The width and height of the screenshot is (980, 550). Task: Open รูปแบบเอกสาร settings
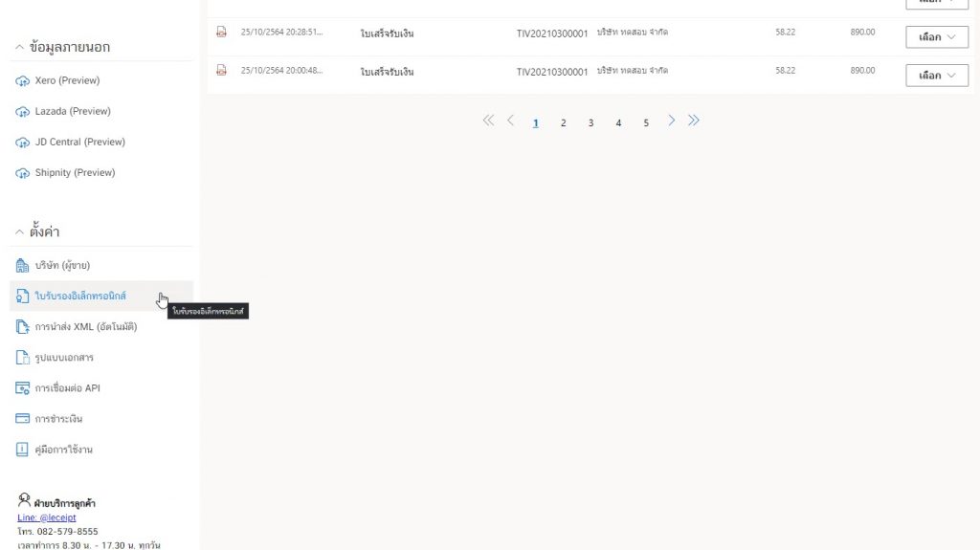[101, 358]
